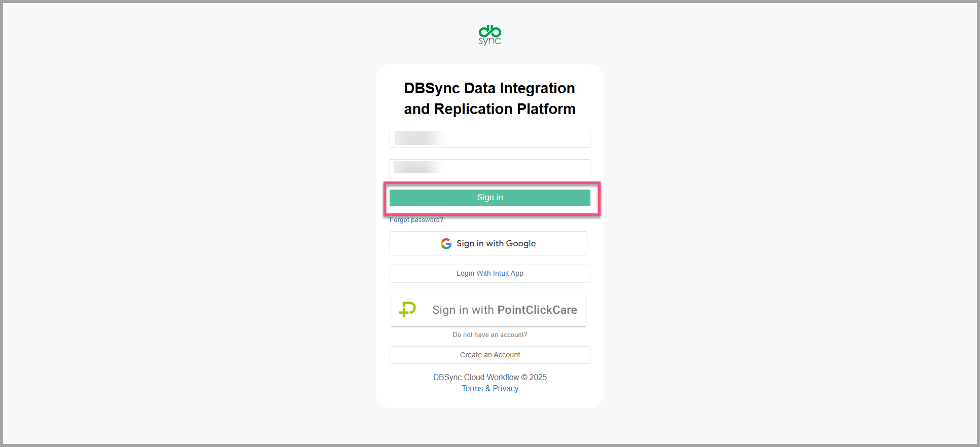Image resolution: width=980 pixels, height=447 pixels.
Task: Click the blurred text in the second field
Action: (x=417, y=167)
